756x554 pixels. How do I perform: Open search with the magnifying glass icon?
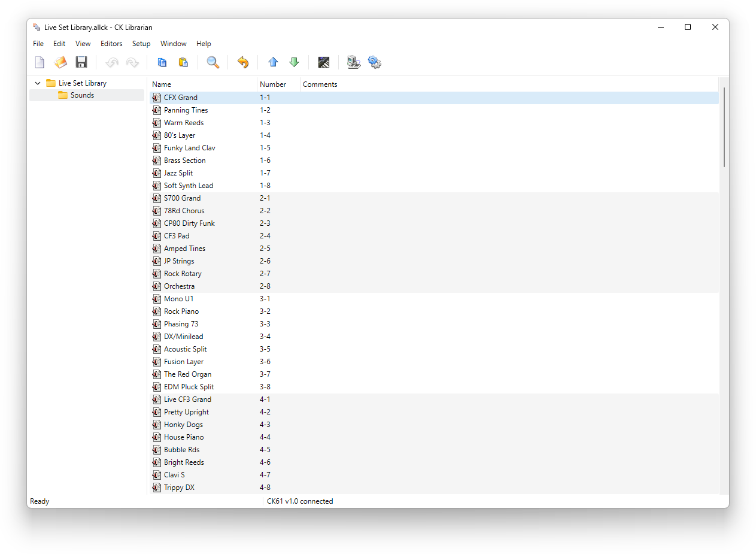(213, 62)
